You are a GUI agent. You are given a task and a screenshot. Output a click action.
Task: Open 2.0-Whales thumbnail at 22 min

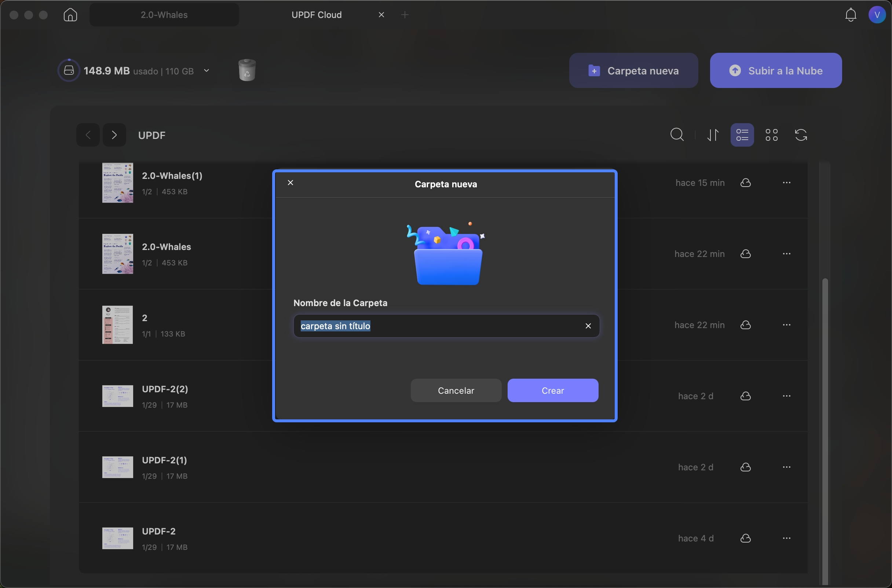pos(117,254)
